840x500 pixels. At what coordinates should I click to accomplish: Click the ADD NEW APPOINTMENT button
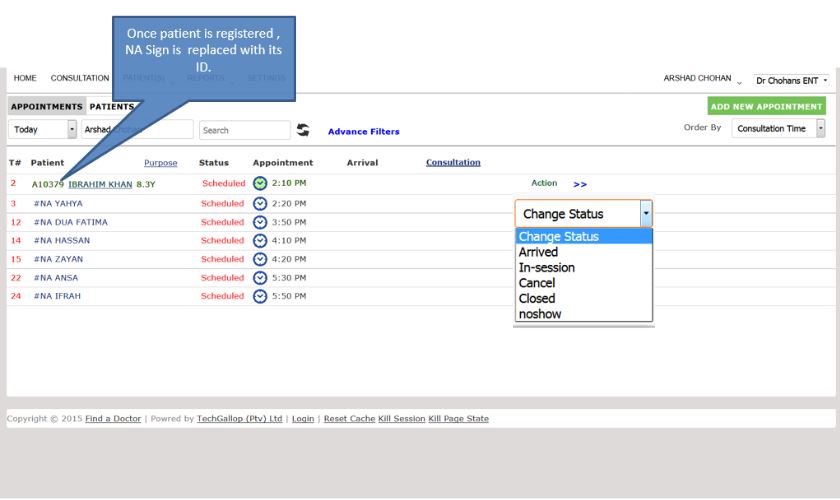[767, 107]
